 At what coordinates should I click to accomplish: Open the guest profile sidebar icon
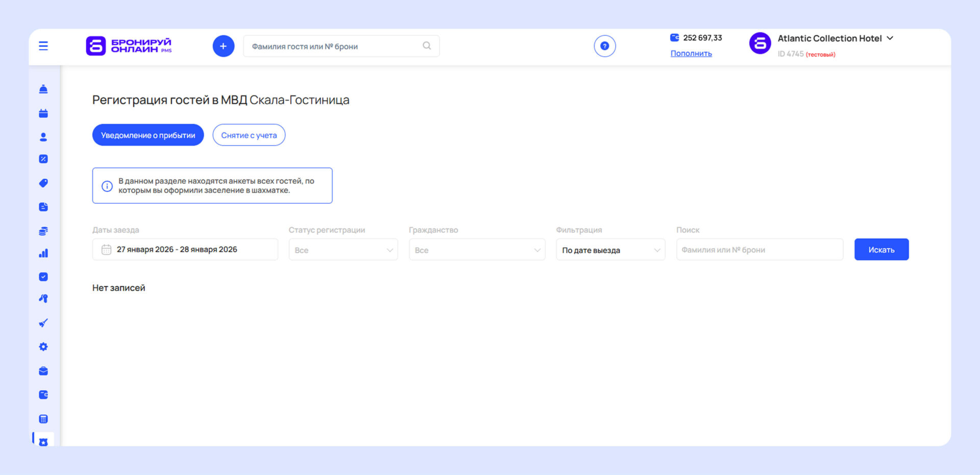(x=43, y=137)
